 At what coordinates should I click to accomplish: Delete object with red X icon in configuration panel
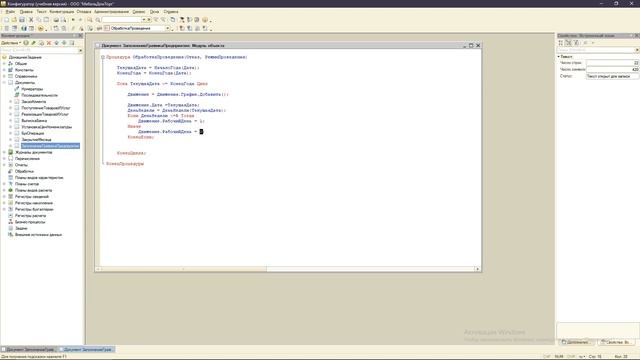click(49, 42)
